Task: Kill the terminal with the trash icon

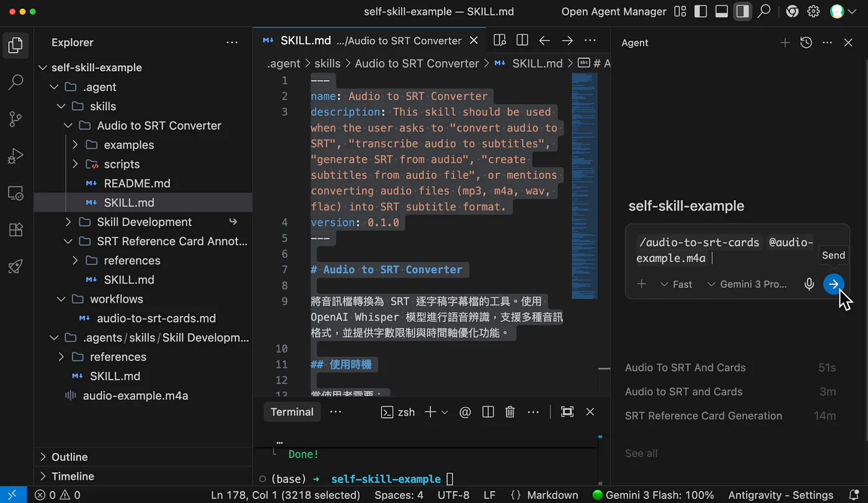Action: (x=510, y=412)
